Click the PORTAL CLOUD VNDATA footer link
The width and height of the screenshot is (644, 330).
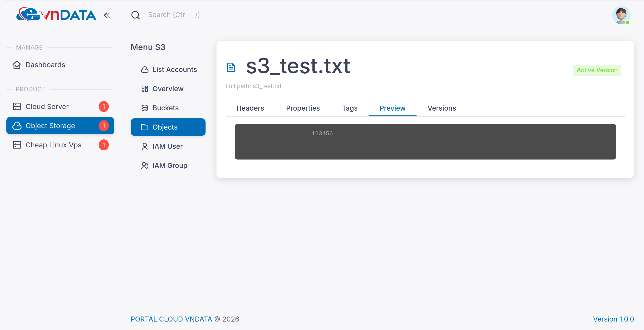[x=171, y=319]
